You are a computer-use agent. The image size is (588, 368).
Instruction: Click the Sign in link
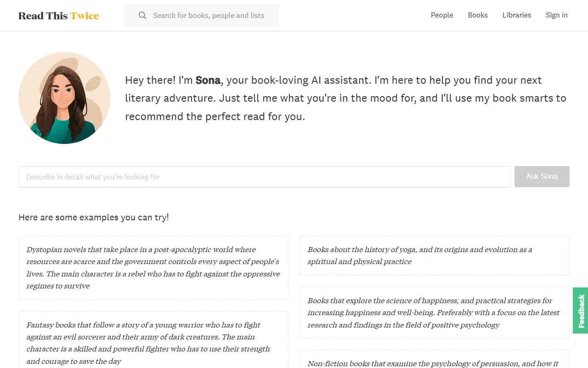tap(557, 15)
